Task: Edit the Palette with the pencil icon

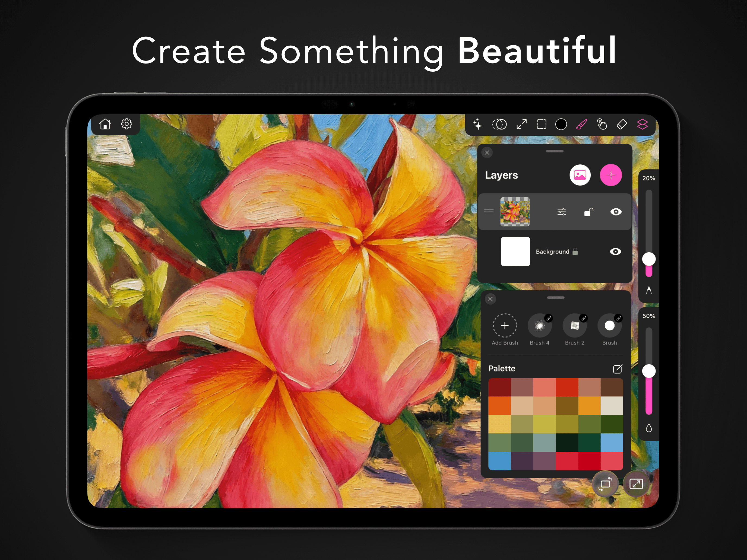Action: click(x=617, y=369)
